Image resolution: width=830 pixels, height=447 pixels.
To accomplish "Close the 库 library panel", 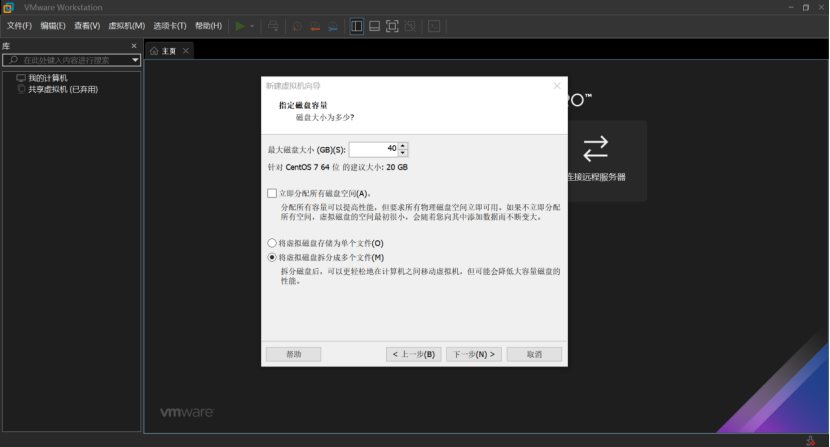I will [x=134, y=46].
